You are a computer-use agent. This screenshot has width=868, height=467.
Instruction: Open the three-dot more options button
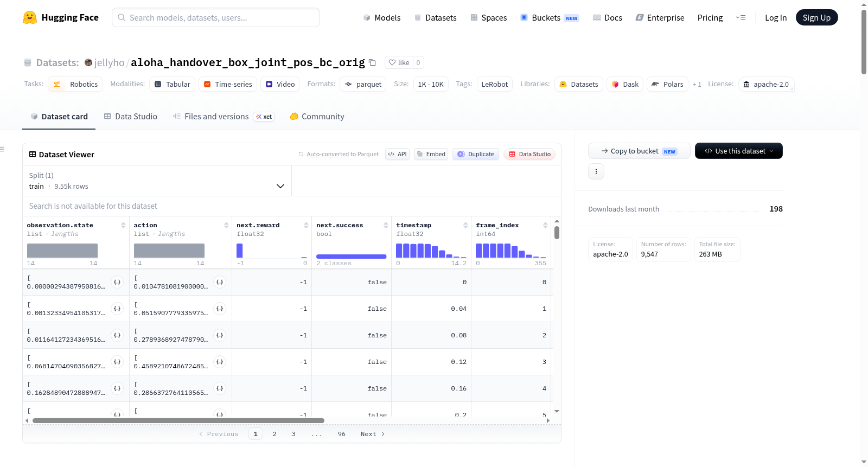[x=596, y=171]
